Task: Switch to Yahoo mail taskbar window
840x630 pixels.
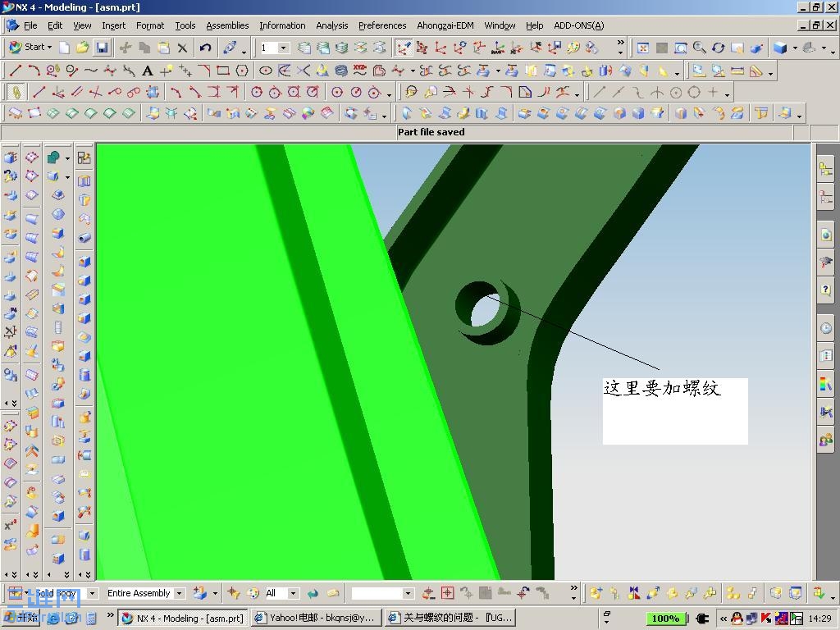Action: pos(316,618)
